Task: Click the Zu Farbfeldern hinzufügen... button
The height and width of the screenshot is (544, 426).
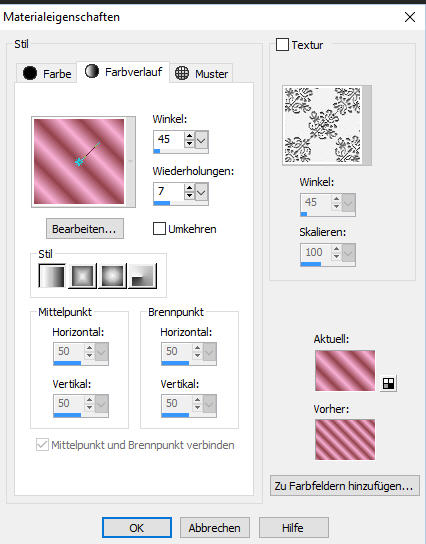Action: [x=344, y=486]
